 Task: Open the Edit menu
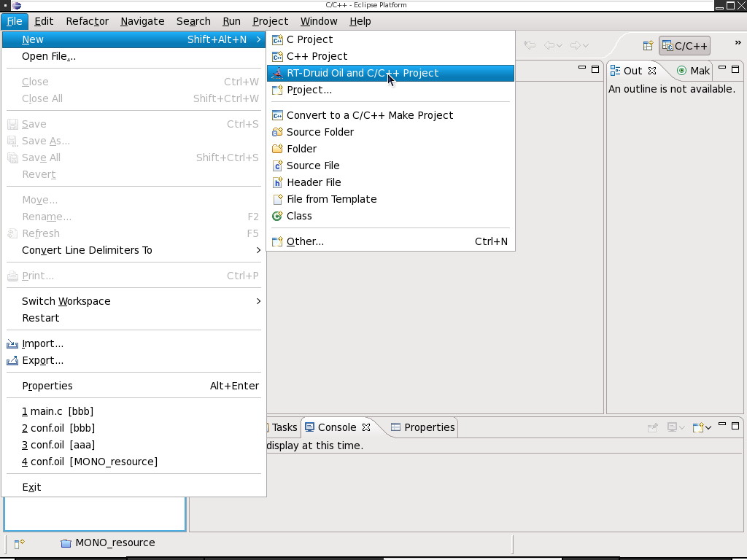pos(44,21)
